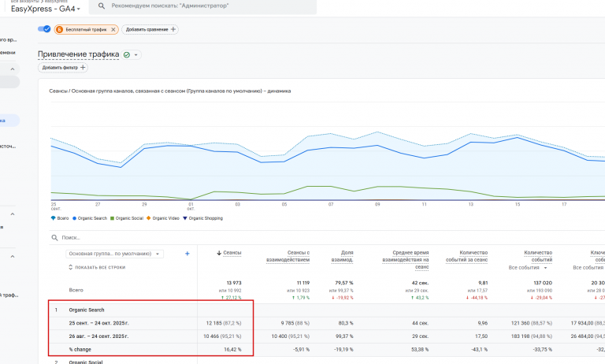
Task: Remove the Бесплатный трафик comparison chip
Action: click(x=113, y=29)
